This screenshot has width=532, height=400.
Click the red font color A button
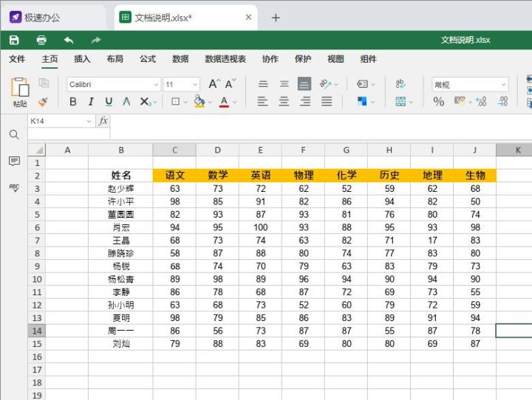pos(224,101)
